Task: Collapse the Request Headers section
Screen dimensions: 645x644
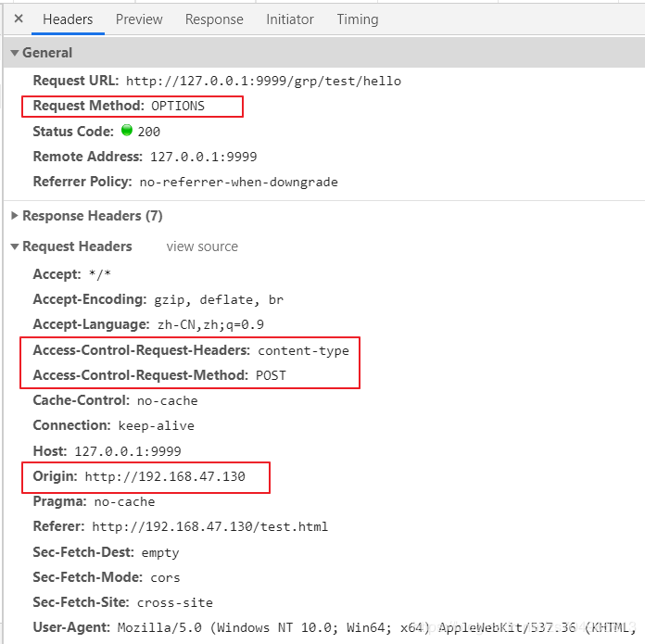Action: pyautogui.click(x=15, y=246)
